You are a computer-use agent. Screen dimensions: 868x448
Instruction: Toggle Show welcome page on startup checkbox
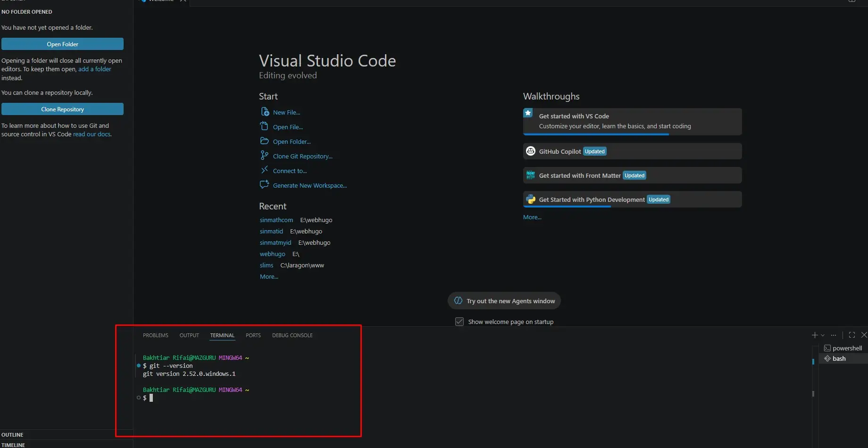tap(459, 322)
